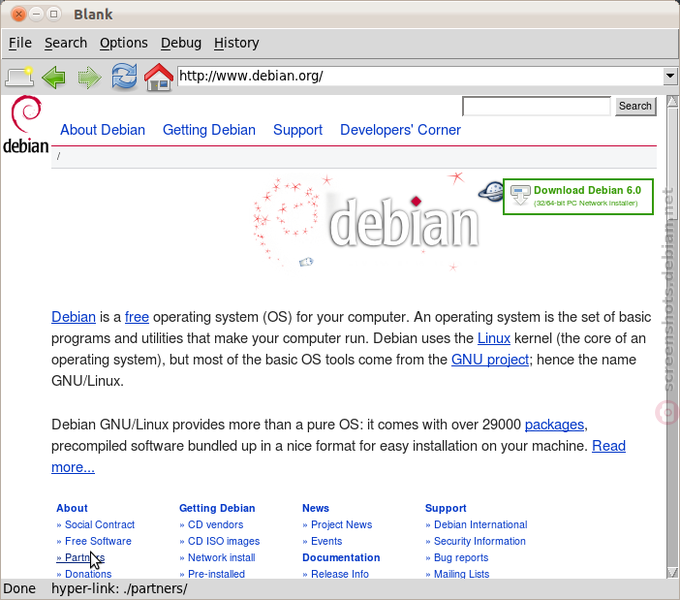Open the Documentation heading link
680x600 pixels.
(x=341, y=558)
